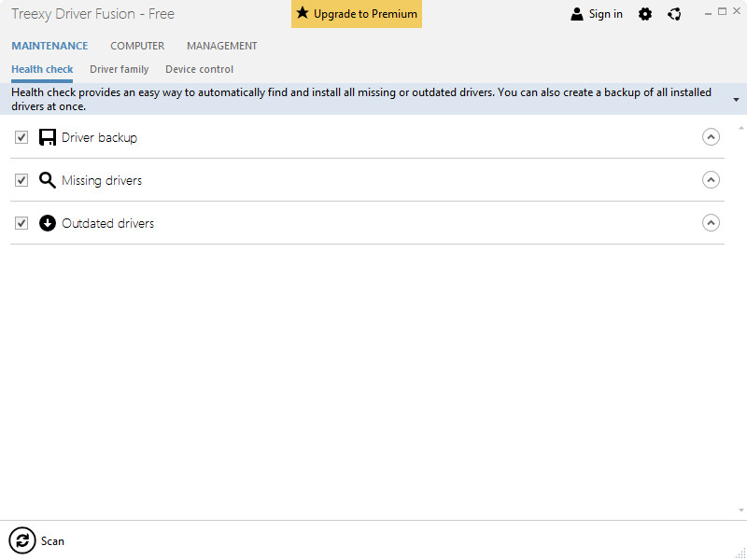Disable the Outdated drivers checkbox
747x560 pixels.
(21, 223)
